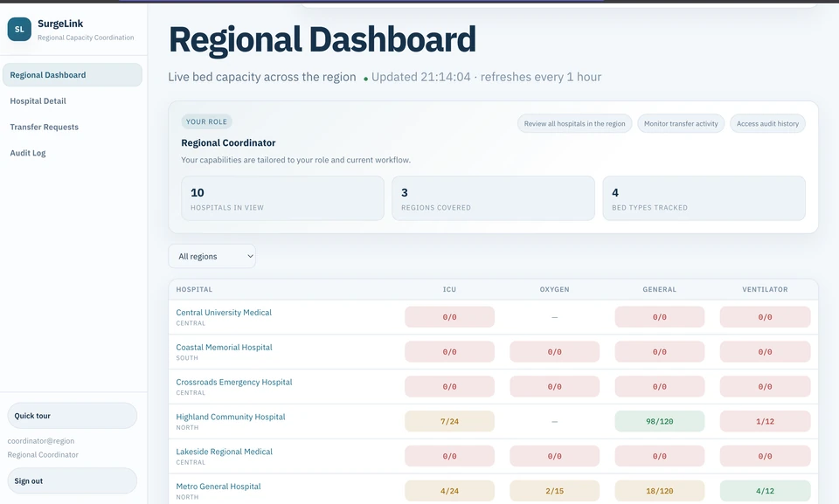The width and height of the screenshot is (839, 504).
Task: Click the 'Monitor transfer activity' chip
Action: pyautogui.click(x=681, y=123)
